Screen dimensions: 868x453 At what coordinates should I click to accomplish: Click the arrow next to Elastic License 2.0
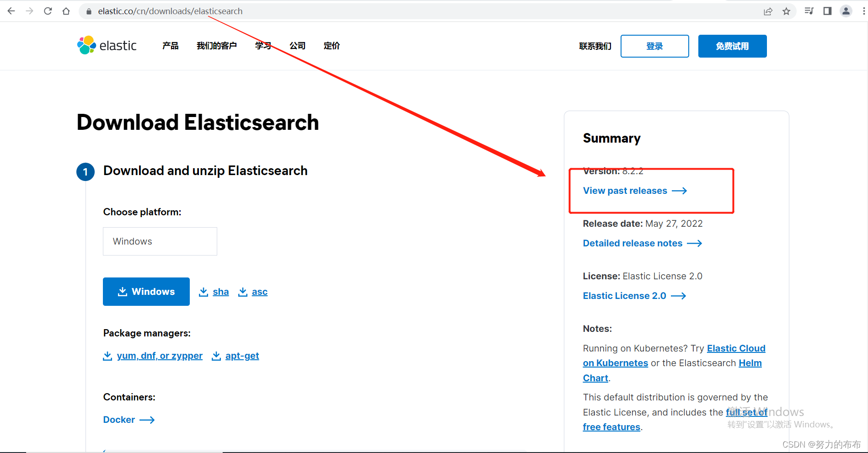click(679, 296)
